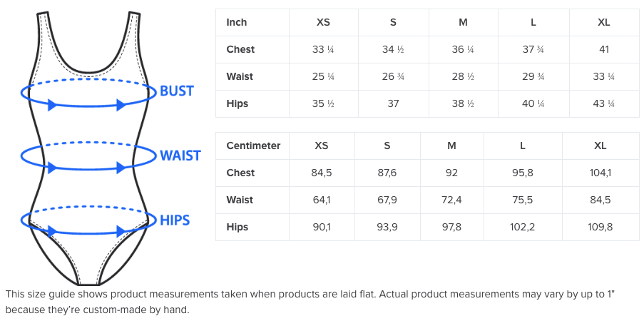Click the WAIST label on the diagram

(180, 156)
